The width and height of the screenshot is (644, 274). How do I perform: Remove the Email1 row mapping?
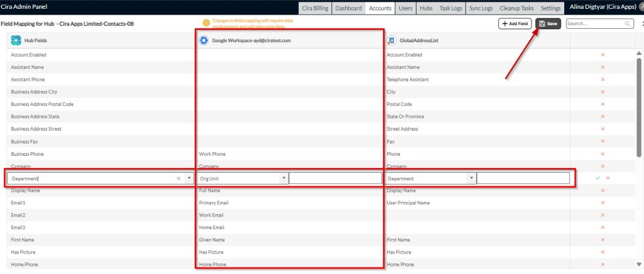click(602, 203)
